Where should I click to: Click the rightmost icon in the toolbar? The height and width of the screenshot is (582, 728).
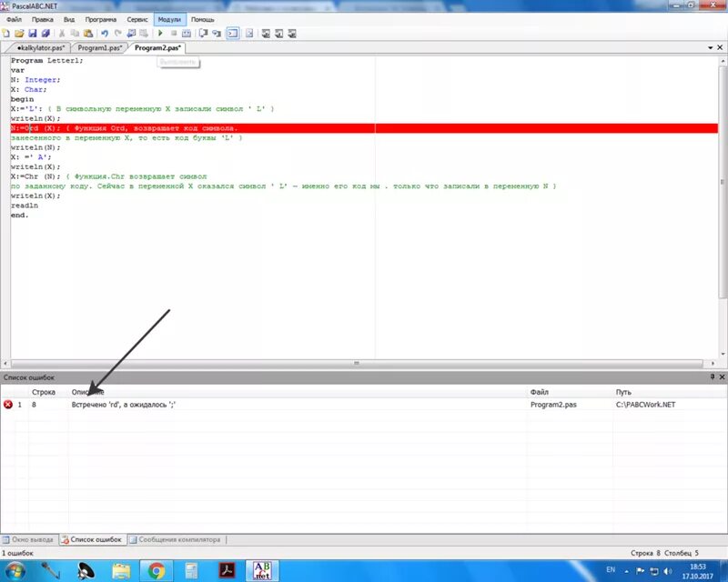pos(292,34)
